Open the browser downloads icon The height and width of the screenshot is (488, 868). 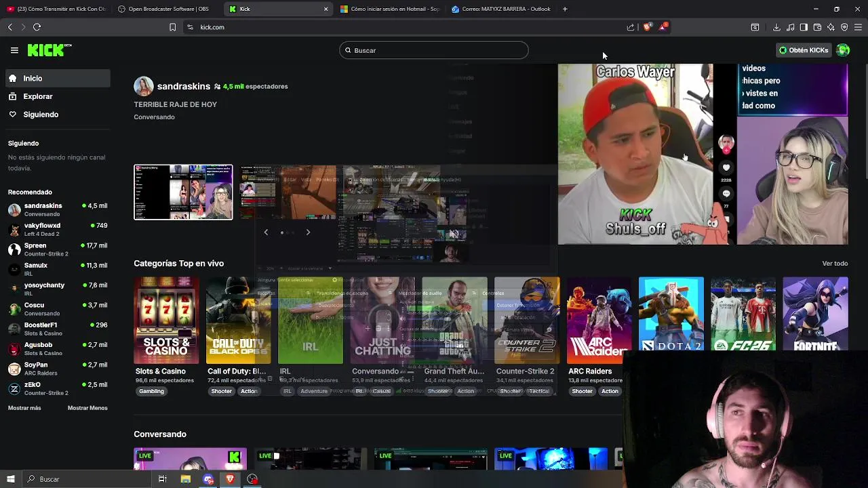(x=776, y=27)
